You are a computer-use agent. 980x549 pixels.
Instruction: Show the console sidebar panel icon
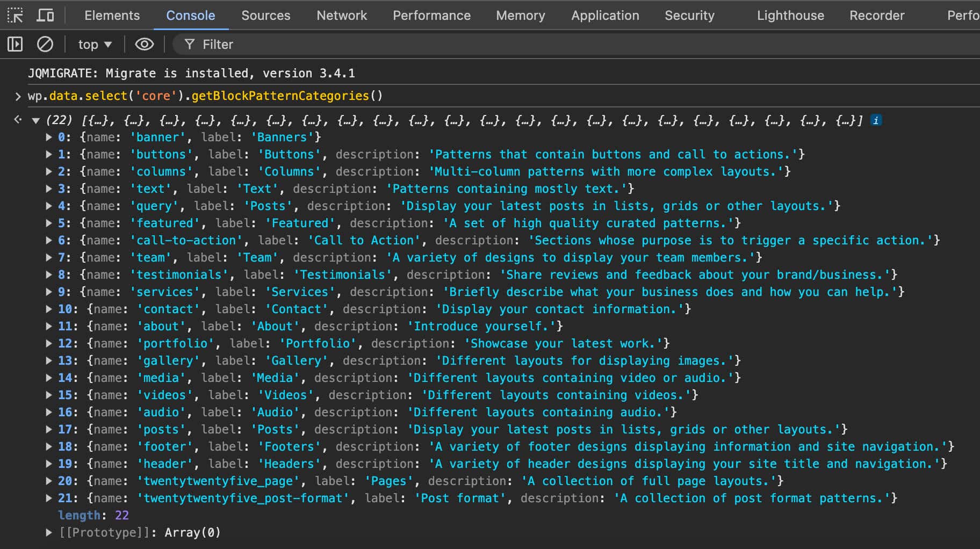(x=15, y=44)
